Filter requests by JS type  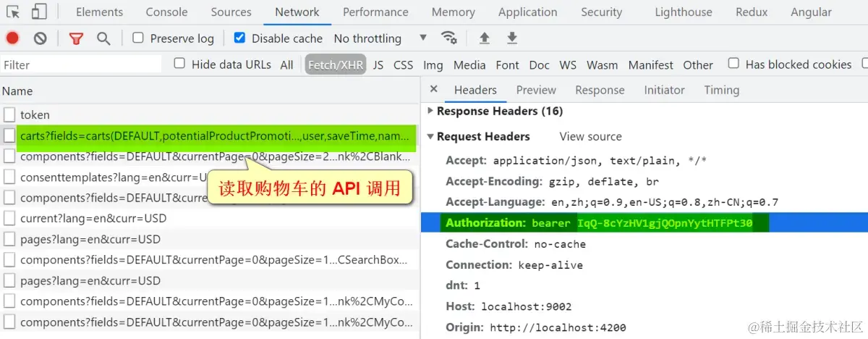(x=378, y=64)
